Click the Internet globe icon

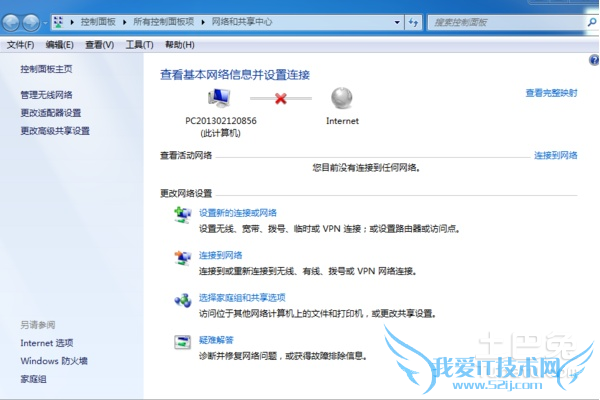342,98
